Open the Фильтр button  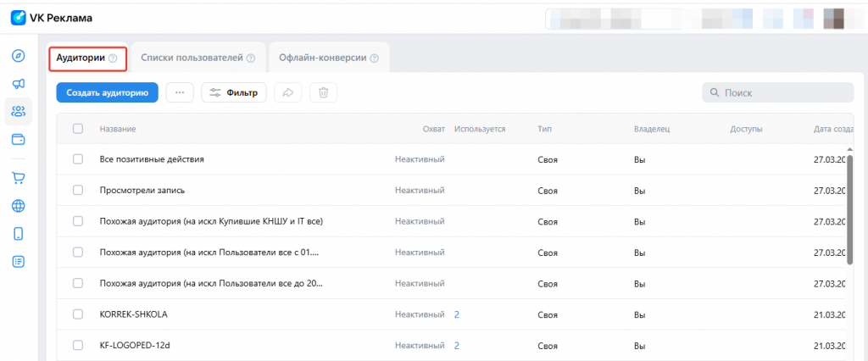pos(234,92)
